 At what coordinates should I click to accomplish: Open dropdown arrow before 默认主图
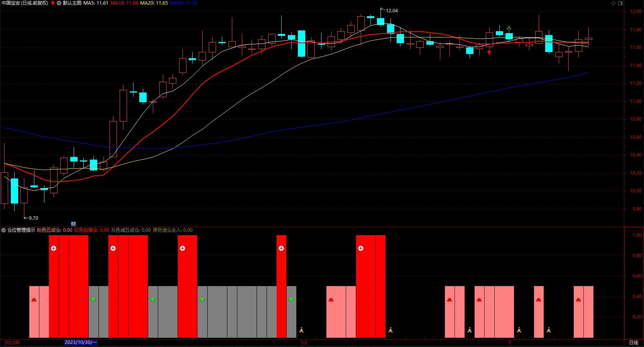[59, 3]
